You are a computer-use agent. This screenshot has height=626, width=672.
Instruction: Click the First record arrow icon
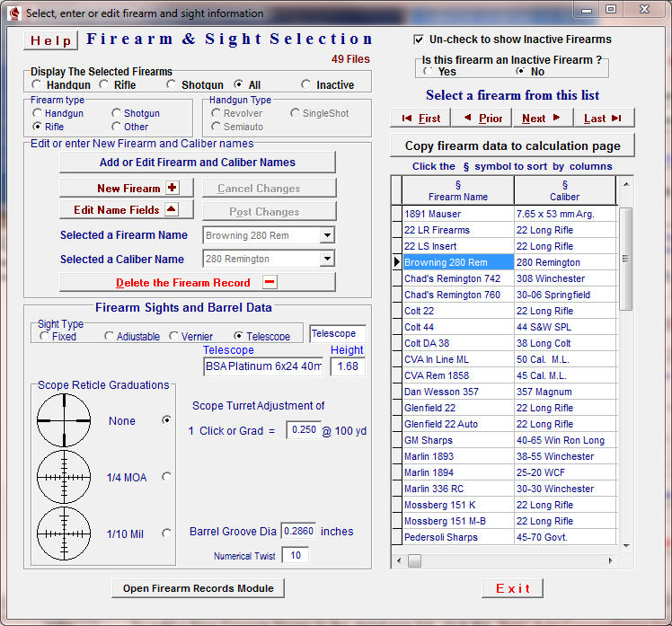(x=407, y=119)
